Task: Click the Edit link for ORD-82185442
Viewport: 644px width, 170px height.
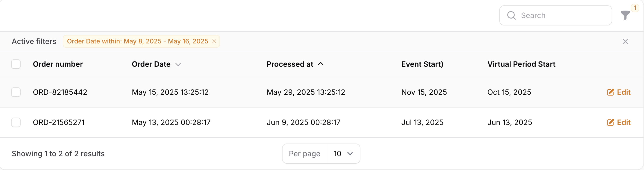Action: click(x=624, y=92)
